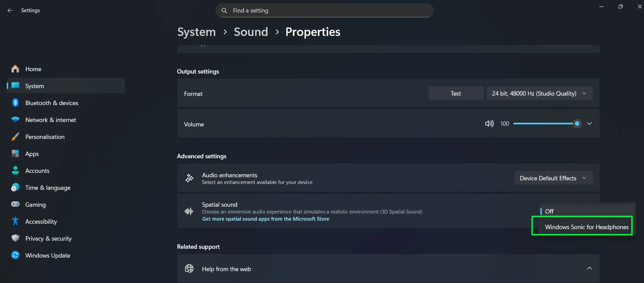
Task: Click the System monitor icon
Action: coord(15,86)
